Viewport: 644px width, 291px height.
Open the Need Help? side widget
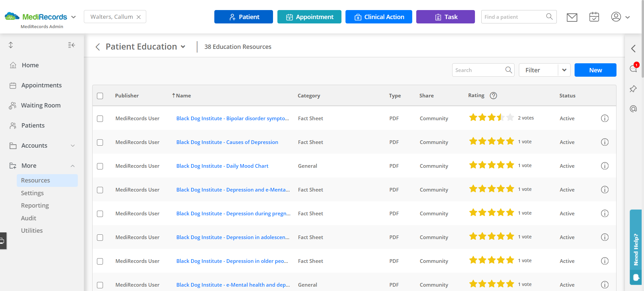[x=636, y=247]
